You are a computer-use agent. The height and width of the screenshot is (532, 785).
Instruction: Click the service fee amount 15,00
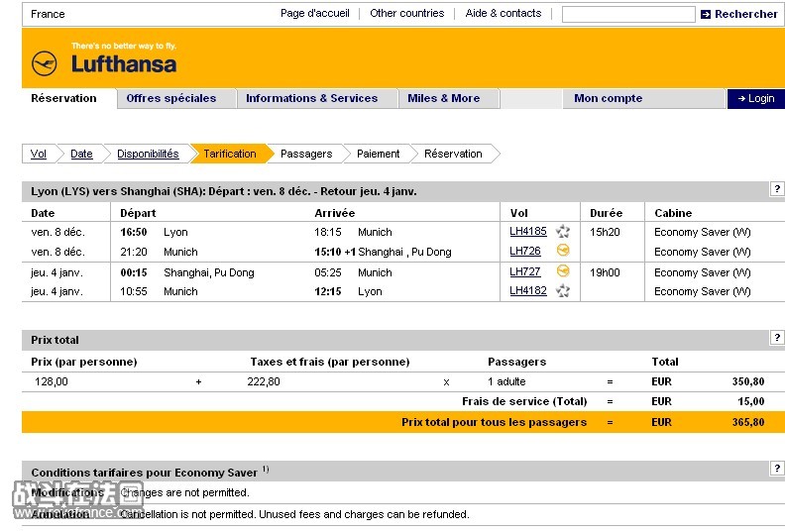click(751, 401)
